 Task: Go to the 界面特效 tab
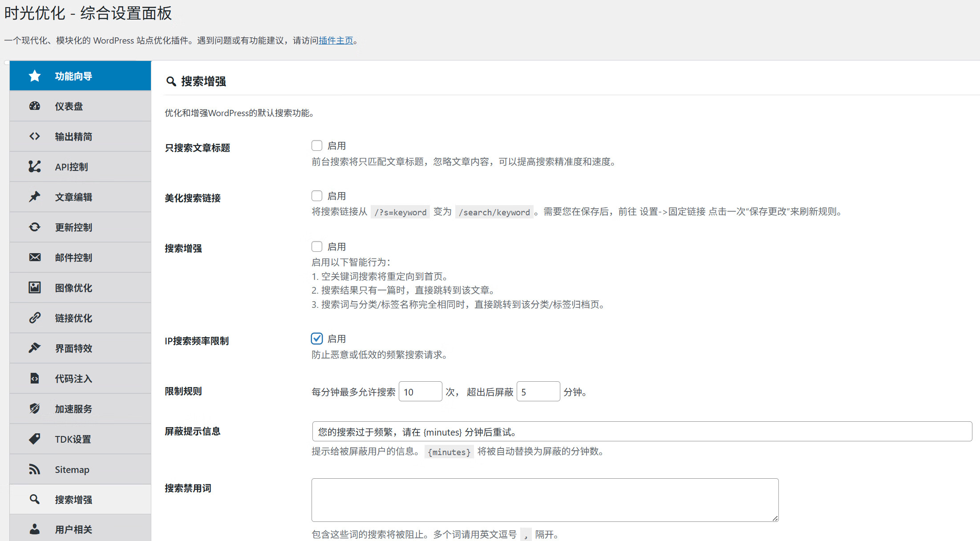pos(80,348)
